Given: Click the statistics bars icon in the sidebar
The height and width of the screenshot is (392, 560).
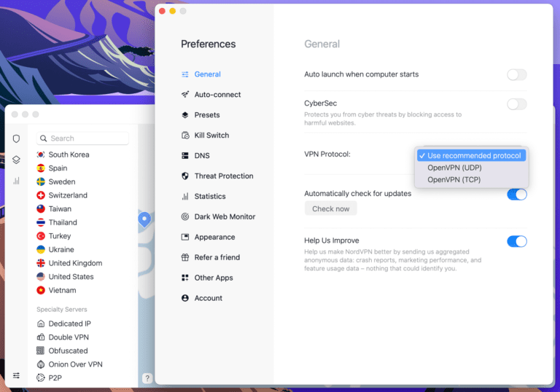Looking at the screenshot, I should (x=16, y=181).
